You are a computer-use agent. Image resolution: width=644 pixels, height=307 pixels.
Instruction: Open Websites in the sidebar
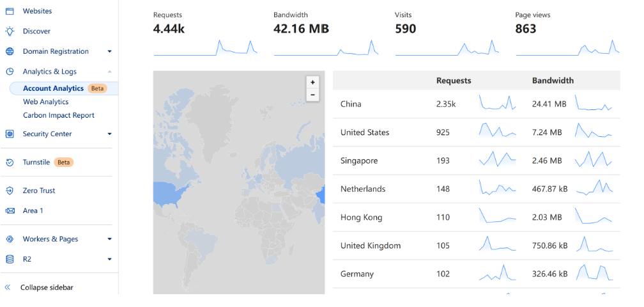click(x=37, y=11)
